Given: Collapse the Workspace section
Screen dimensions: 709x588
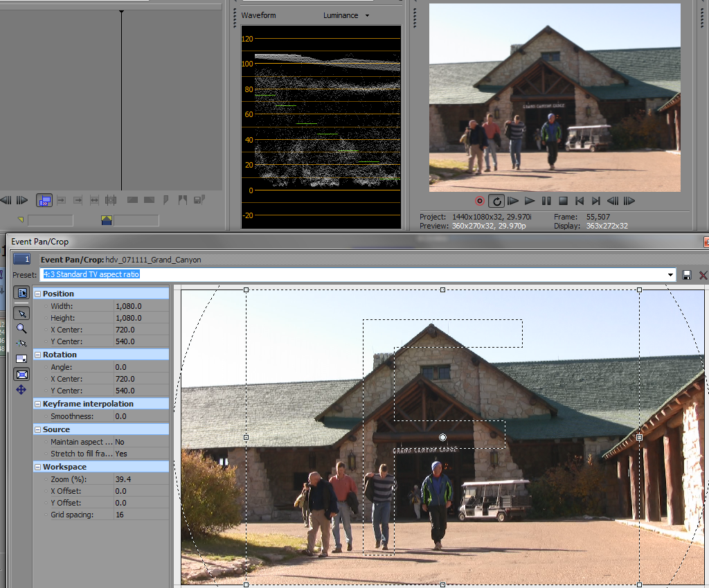Looking at the screenshot, I should coord(38,467).
